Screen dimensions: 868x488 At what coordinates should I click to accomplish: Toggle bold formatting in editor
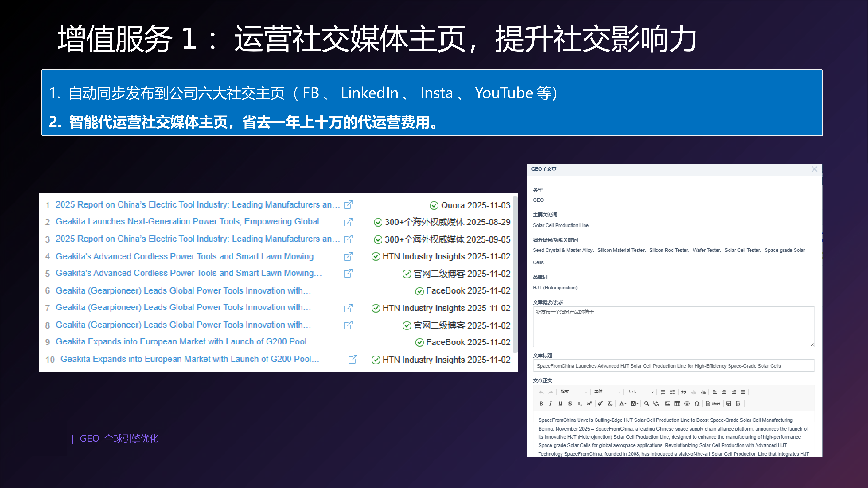click(x=541, y=403)
